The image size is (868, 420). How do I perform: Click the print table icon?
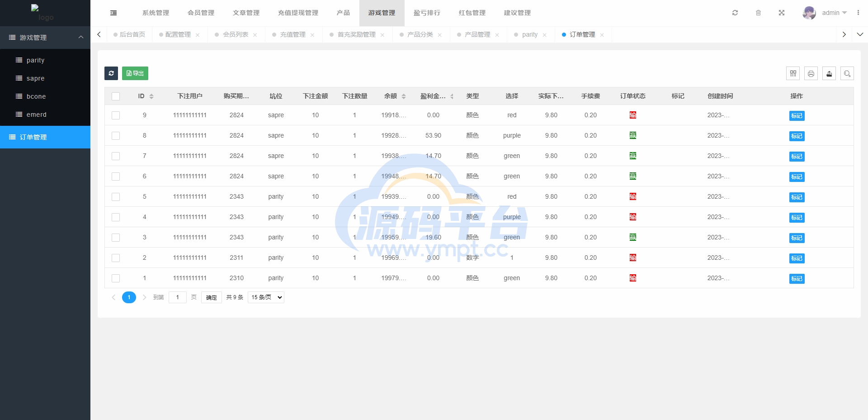tap(811, 73)
